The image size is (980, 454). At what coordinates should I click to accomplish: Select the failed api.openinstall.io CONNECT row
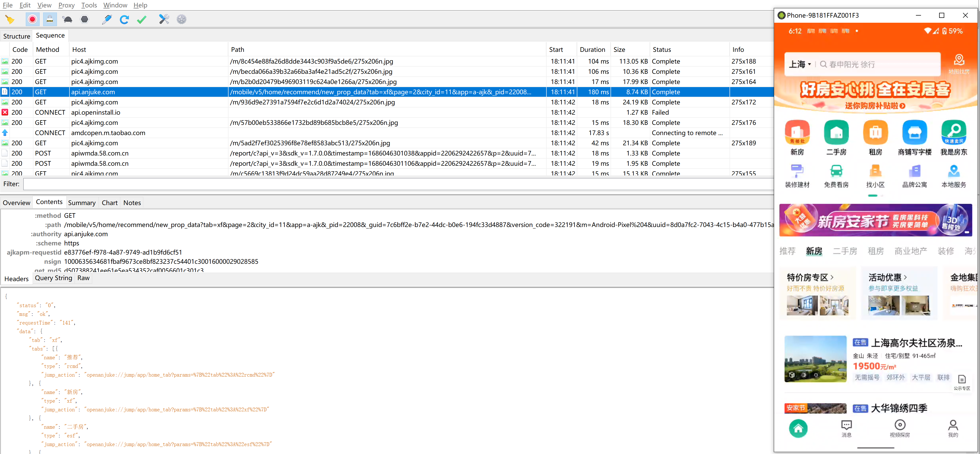pos(387,112)
